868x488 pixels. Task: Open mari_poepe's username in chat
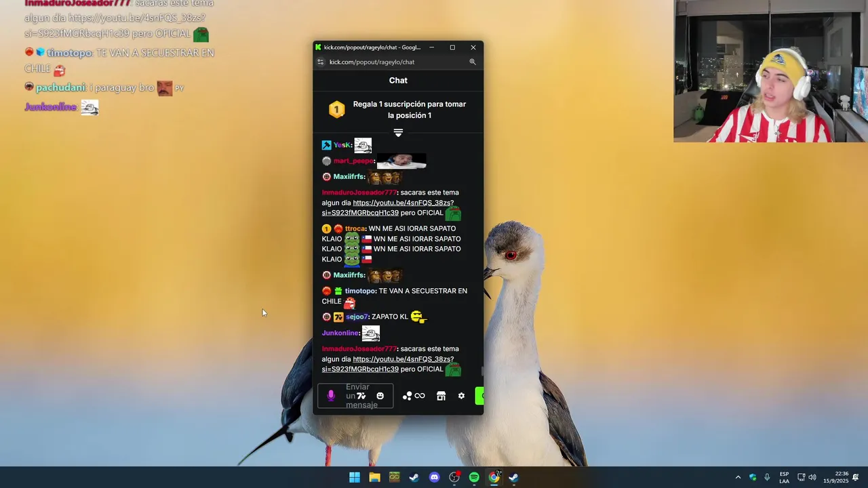(353, 161)
